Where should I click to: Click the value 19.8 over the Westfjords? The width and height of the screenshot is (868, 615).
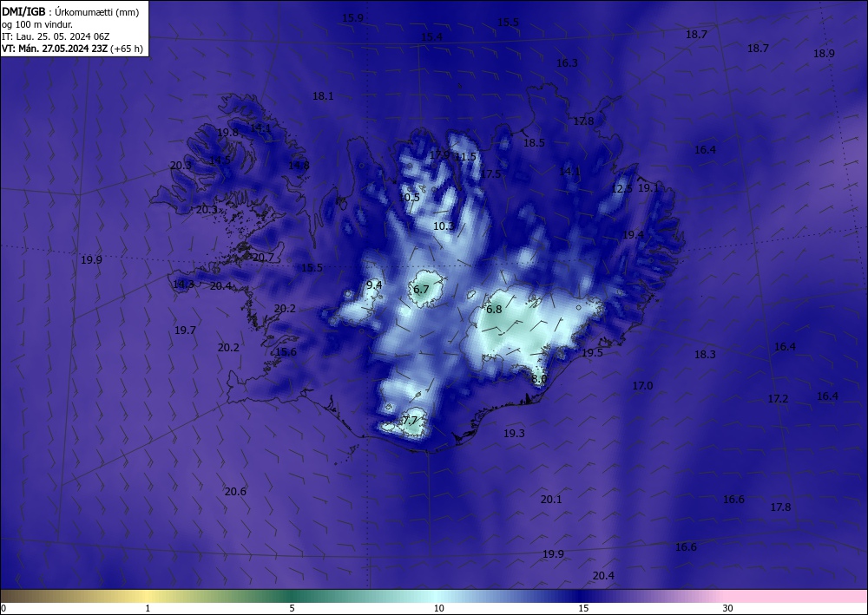(227, 132)
